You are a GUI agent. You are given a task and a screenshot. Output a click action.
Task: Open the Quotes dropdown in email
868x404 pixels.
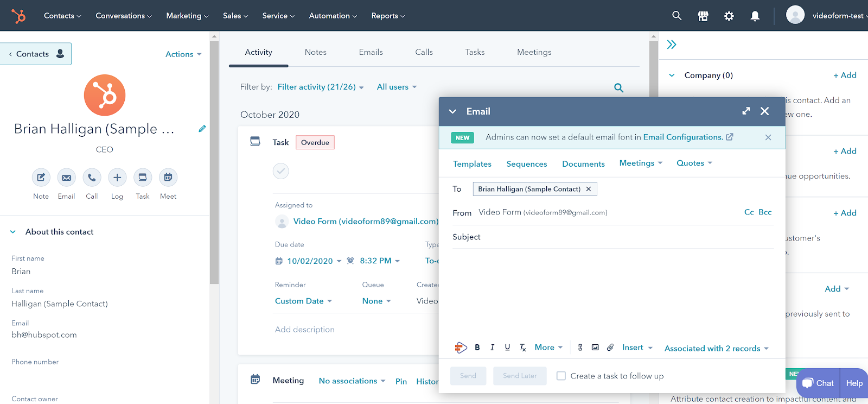coord(694,163)
